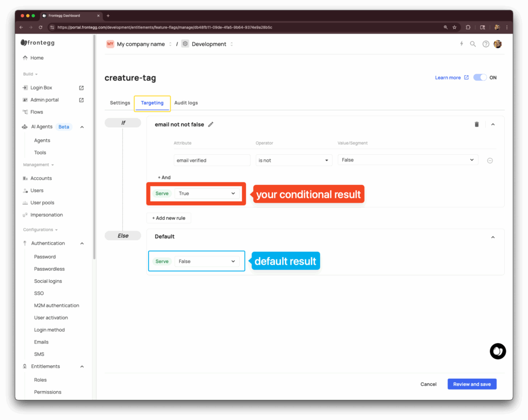
Task: Switch to the Audit logs tab
Action: (186, 103)
